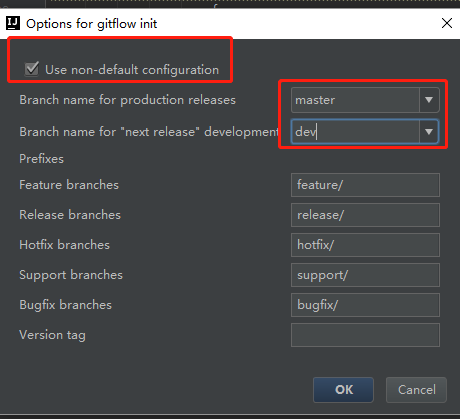This screenshot has height=419, width=460.
Task: Open the next release development branch dropdown arrow
Action: click(x=429, y=132)
